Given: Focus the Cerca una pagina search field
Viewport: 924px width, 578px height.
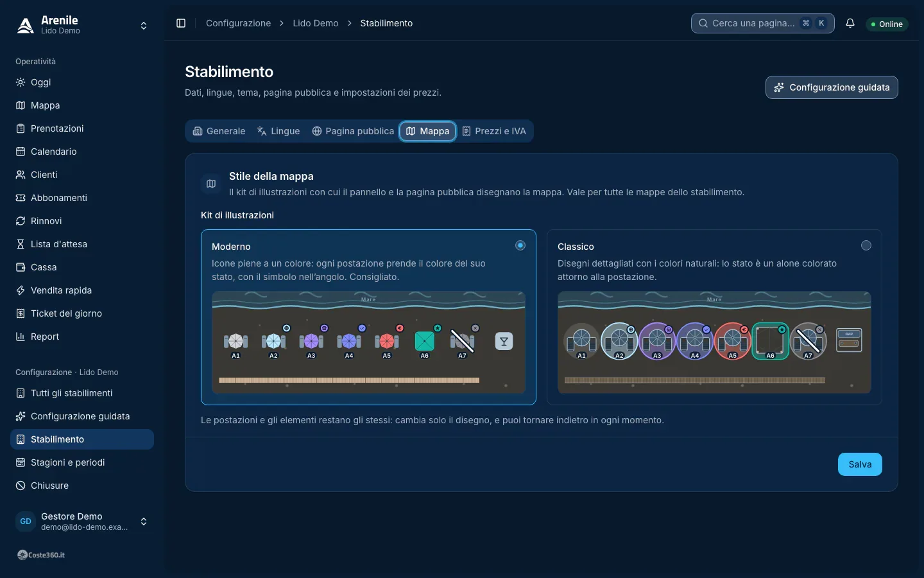Looking at the screenshot, I should 763,23.
